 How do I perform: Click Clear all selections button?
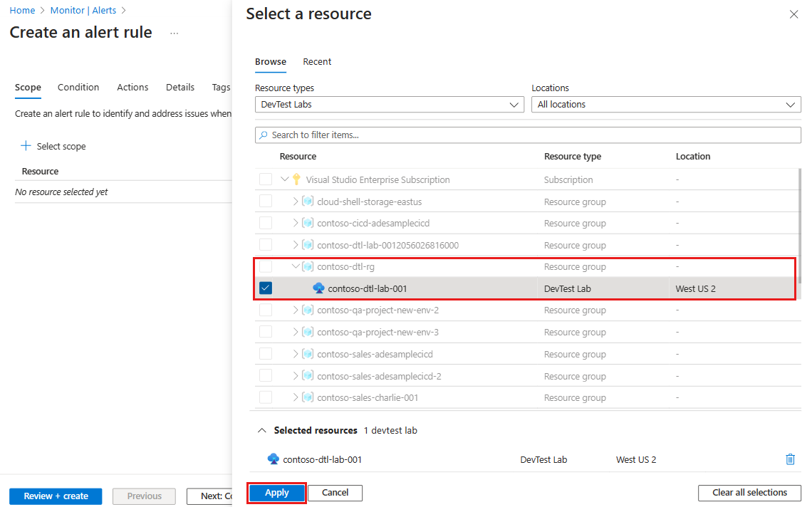749,493
